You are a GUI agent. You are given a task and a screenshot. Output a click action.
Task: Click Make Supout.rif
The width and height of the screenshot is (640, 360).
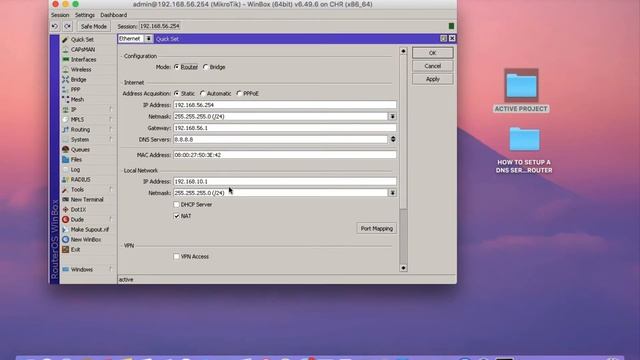click(x=89, y=229)
